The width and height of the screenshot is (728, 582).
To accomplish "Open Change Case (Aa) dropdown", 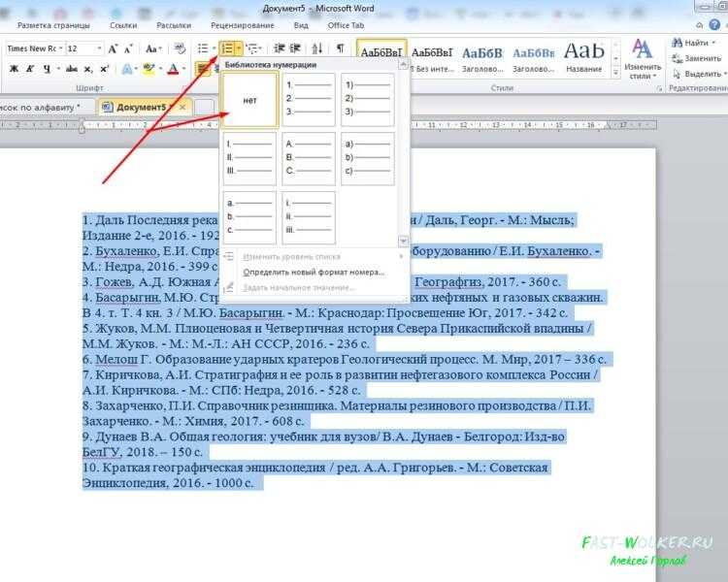I will [x=152, y=48].
